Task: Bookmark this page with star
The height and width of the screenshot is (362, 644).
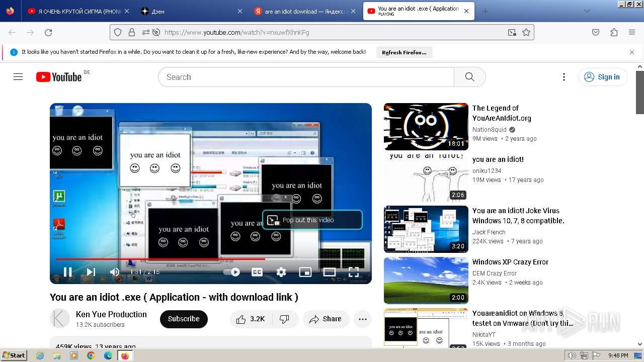Action: point(526,32)
